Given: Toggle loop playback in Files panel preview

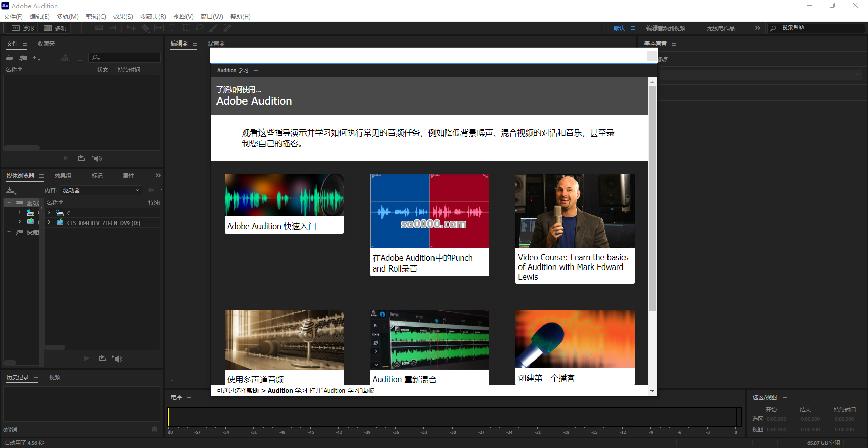Looking at the screenshot, I should coord(81,158).
